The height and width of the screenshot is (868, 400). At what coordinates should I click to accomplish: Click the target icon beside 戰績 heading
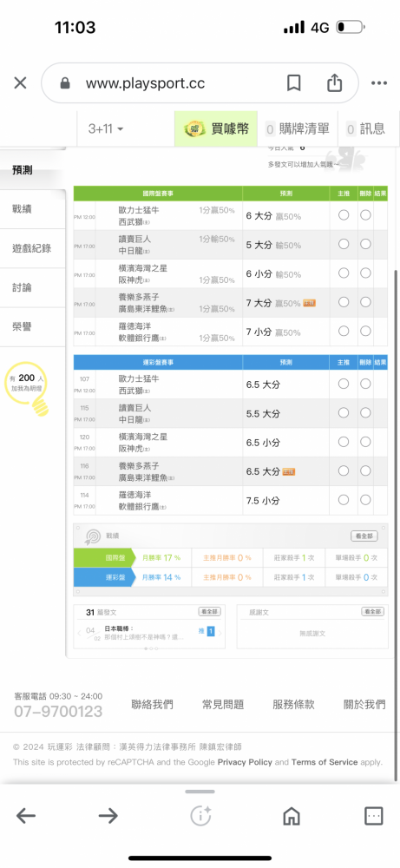92,536
